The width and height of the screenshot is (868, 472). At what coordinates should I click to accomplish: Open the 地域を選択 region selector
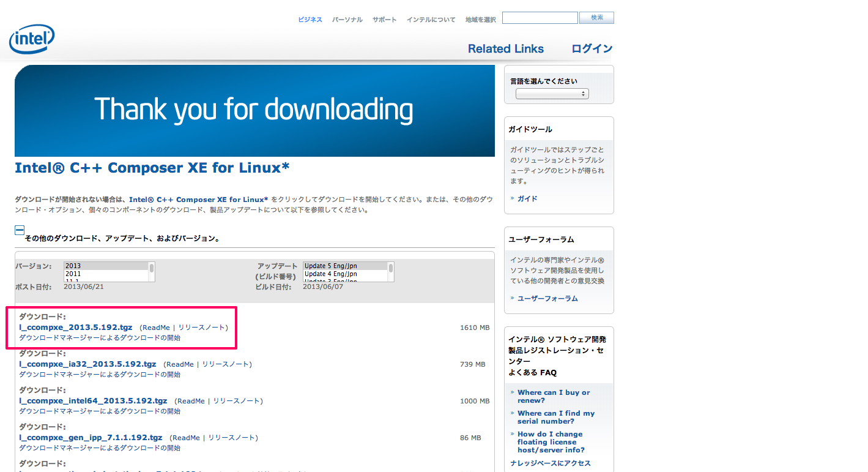coord(481,20)
